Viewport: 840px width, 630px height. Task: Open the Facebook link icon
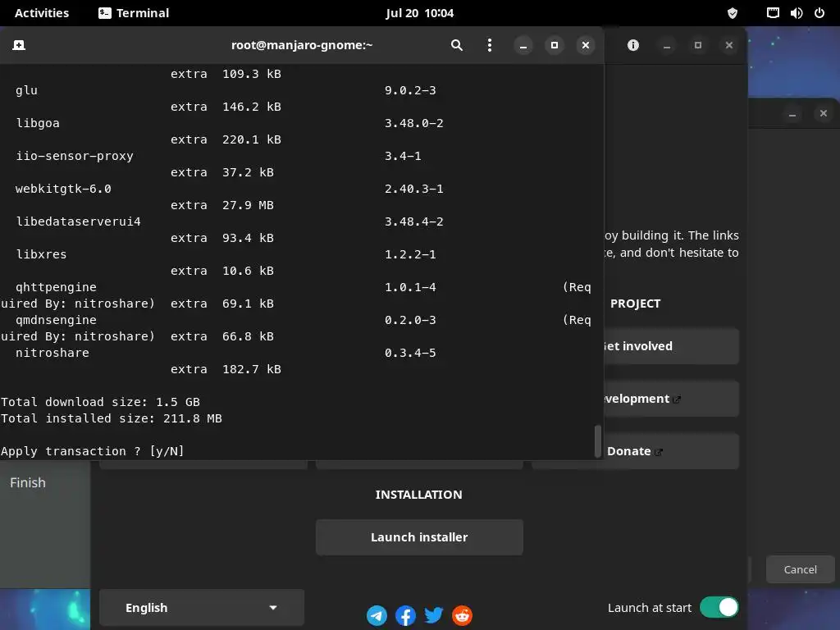click(x=405, y=615)
